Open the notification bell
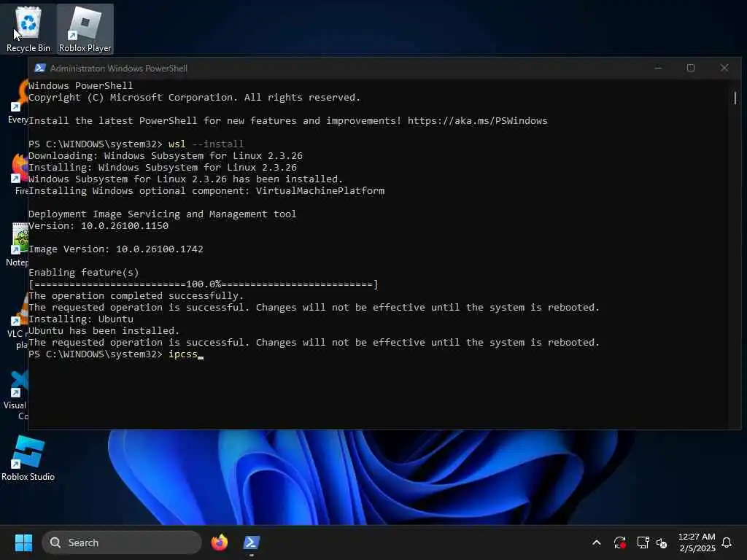747x560 pixels. click(x=727, y=542)
